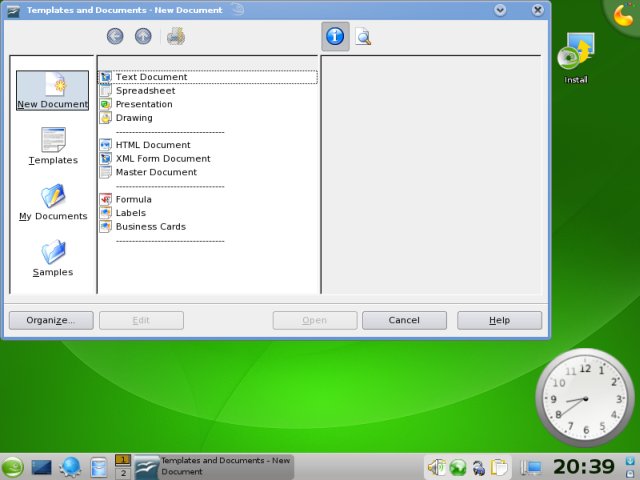Open the Install icon on the desktop
The width and height of the screenshot is (640, 480).
pyautogui.click(x=576, y=60)
